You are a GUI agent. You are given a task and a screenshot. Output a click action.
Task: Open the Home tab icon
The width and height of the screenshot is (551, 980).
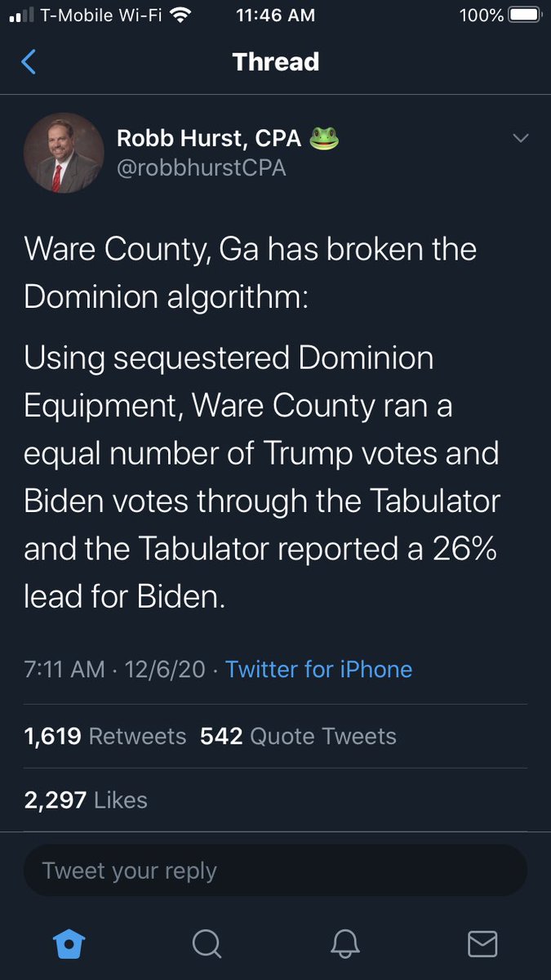pos(69,943)
